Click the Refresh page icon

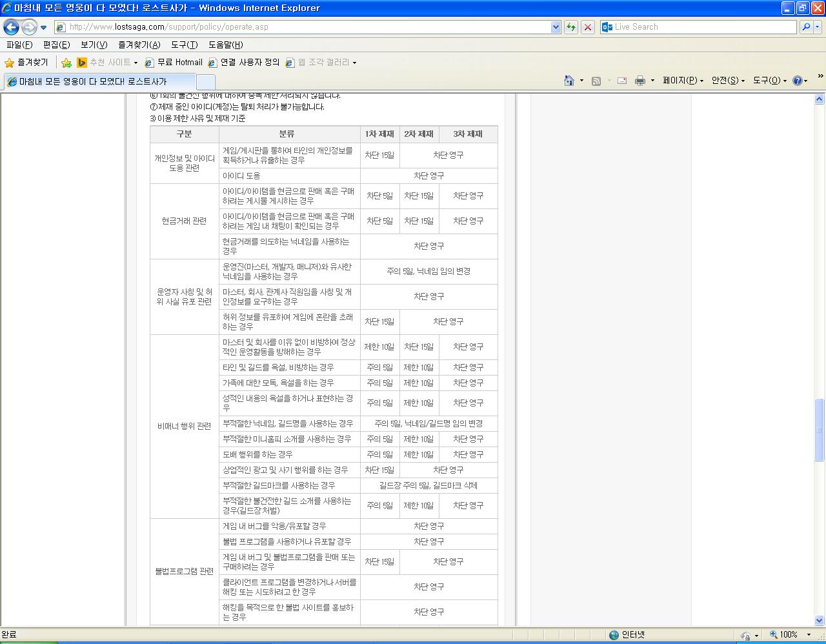tap(571, 27)
